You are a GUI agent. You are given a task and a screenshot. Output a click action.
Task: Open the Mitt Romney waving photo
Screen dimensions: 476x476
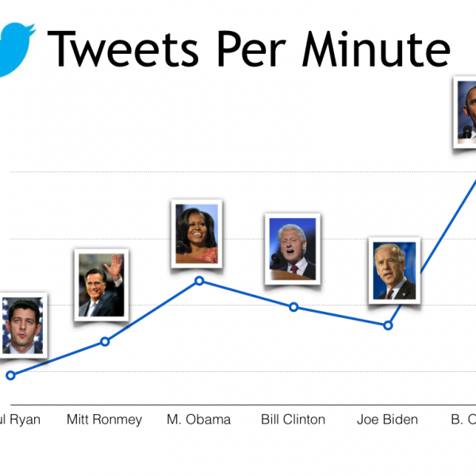tap(102, 285)
